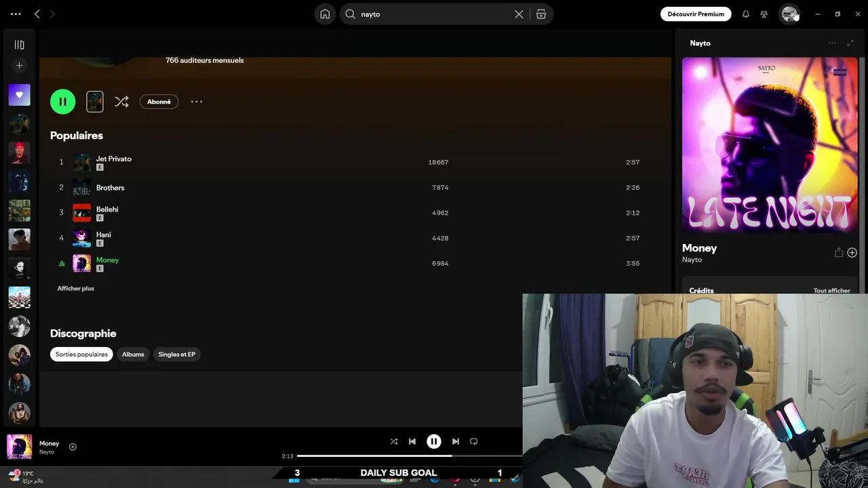Viewport: 868px width, 488px height.
Task: Click the Découvrir Premium button
Action: 696,14
